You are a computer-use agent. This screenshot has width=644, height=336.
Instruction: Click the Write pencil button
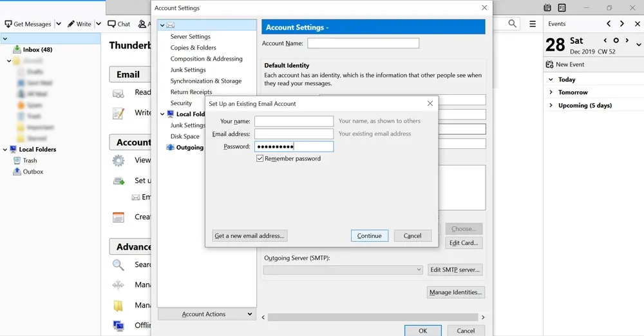coord(79,24)
